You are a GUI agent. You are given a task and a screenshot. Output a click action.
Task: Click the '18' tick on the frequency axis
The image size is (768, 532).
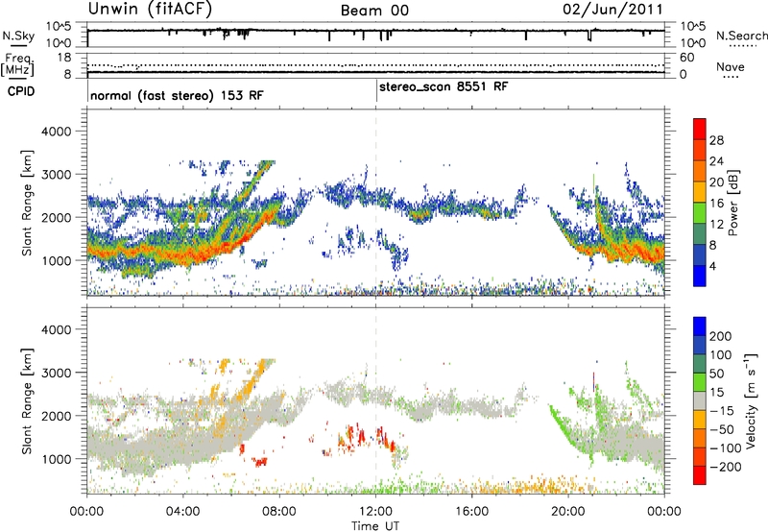point(64,58)
